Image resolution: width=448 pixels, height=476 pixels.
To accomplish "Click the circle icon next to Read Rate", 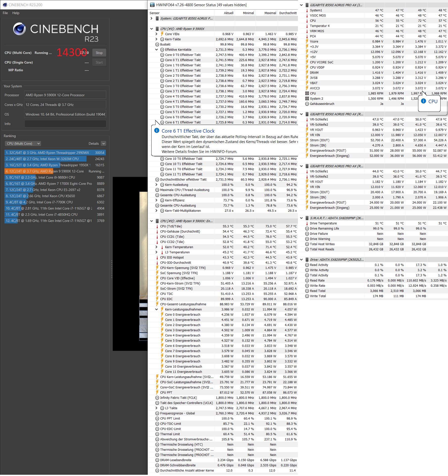I will [x=307, y=280].
